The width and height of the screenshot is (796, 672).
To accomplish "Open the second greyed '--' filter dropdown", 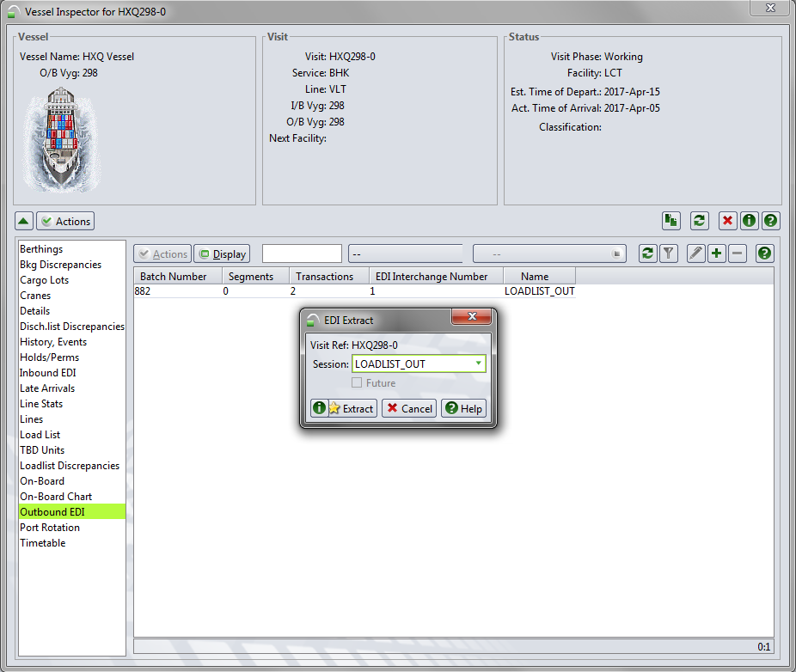I will click(549, 254).
